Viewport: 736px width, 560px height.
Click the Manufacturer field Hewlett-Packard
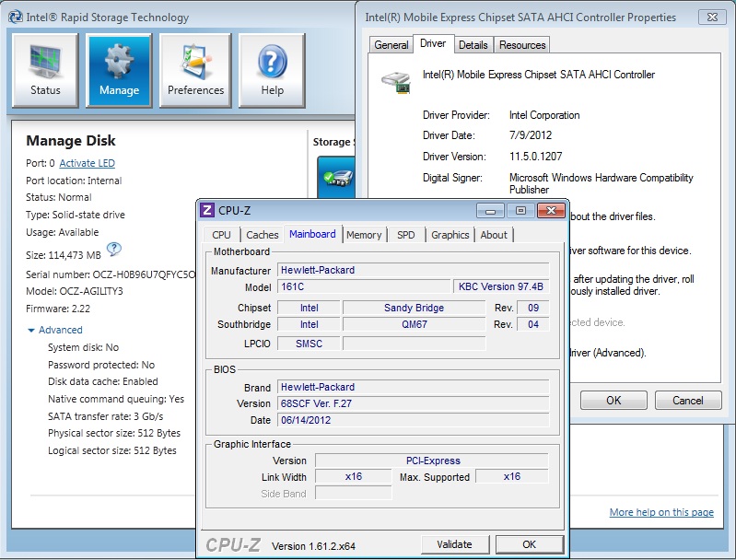click(413, 270)
